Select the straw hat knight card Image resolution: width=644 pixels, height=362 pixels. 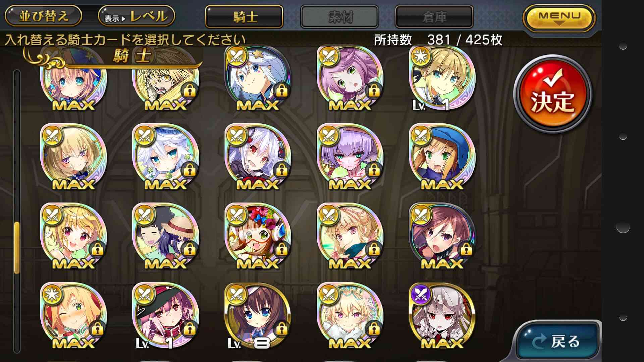tap(166, 236)
